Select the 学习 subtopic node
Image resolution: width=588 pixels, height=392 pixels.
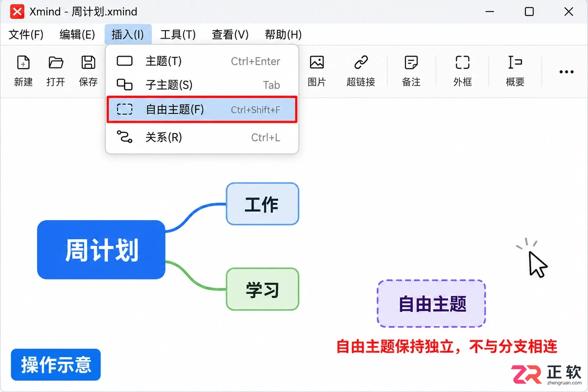coord(263,289)
